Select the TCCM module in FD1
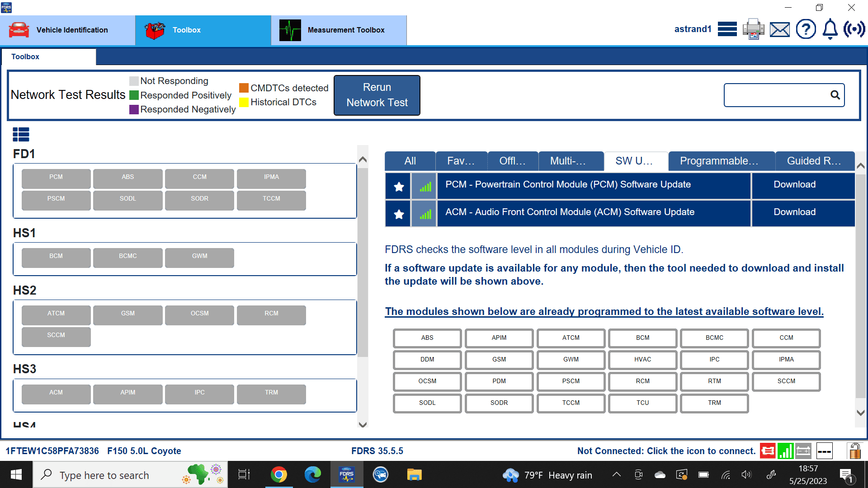 point(271,200)
